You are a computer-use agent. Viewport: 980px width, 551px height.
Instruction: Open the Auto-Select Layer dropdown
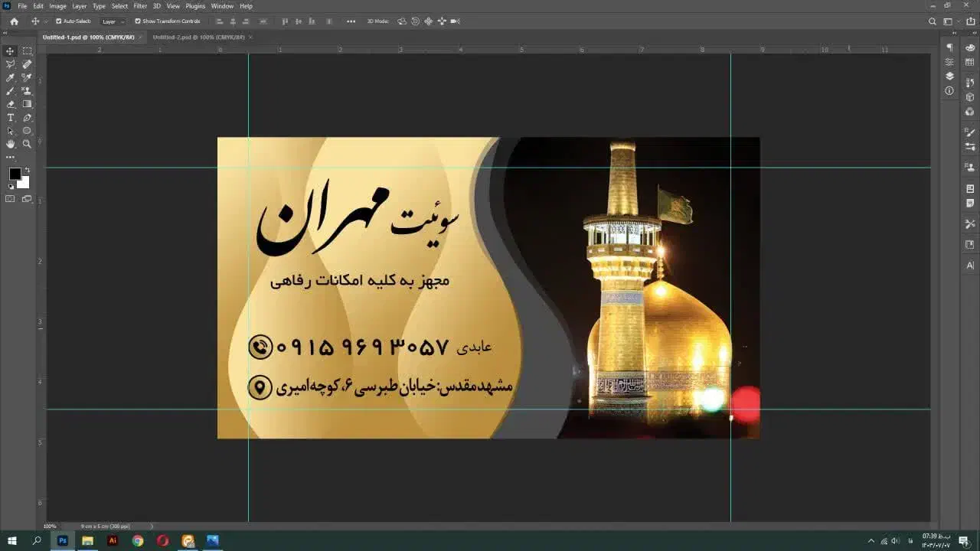[113, 21]
